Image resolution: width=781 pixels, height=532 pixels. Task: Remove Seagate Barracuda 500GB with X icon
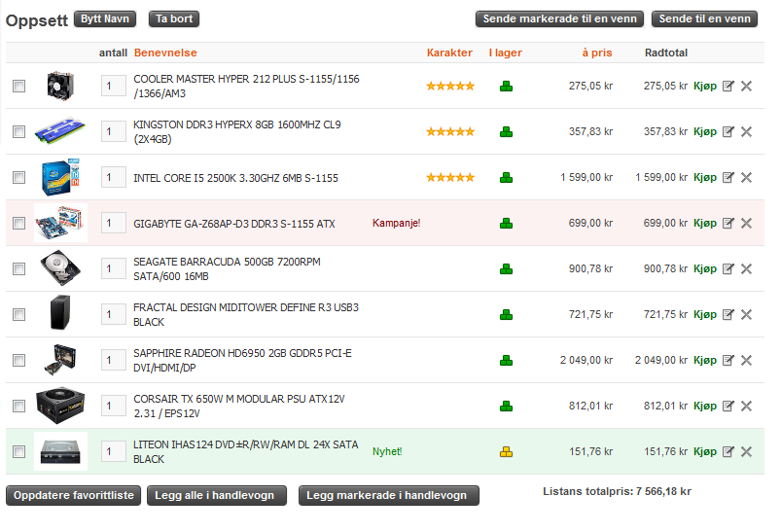(x=746, y=269)
